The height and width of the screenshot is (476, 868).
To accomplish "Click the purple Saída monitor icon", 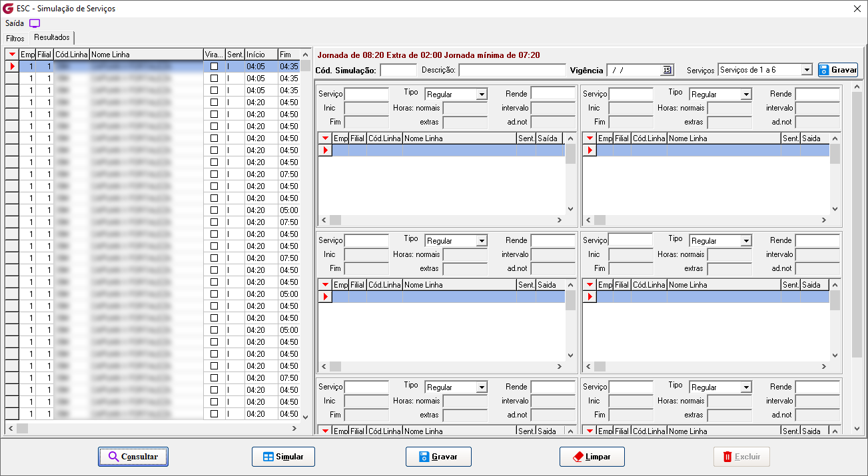I will tap(35, 23).
